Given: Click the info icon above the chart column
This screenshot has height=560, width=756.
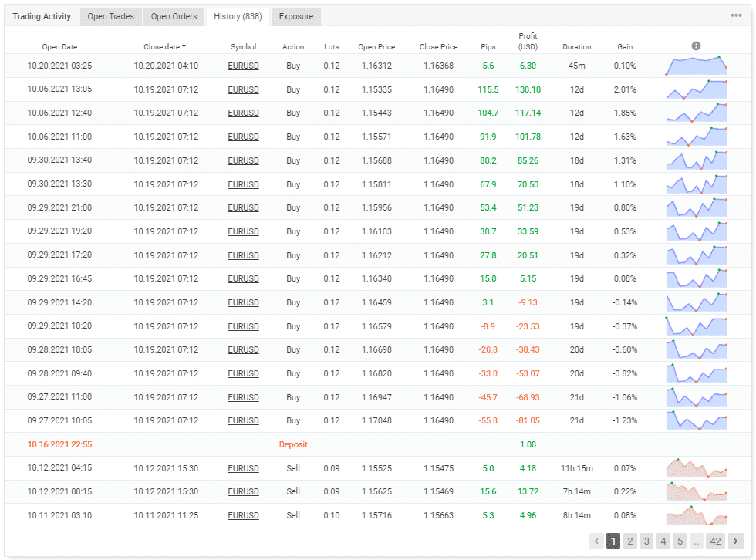Looking at the screenshot, I should pos(696,45).
